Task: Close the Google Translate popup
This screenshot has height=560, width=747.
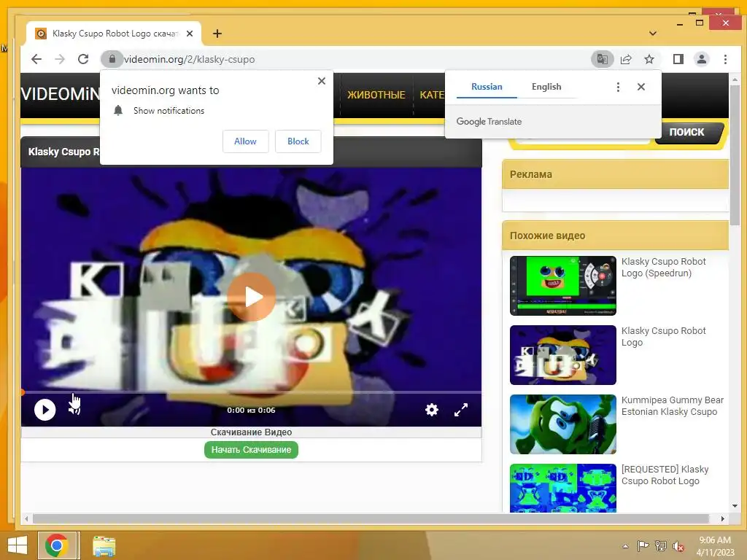Action: click(640, 87)
